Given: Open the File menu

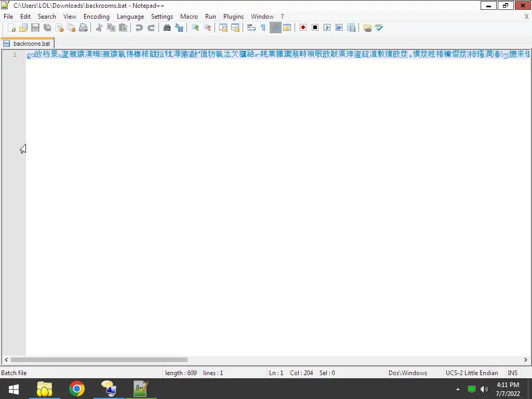Looking at the screenshot, I should click(8, 17).
